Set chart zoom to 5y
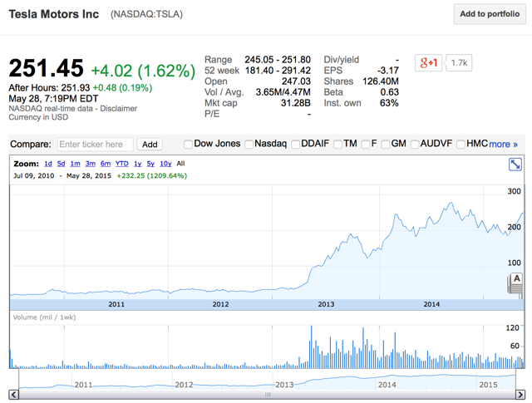The height and width of the screenshot is (403, 532). (150, 164)
